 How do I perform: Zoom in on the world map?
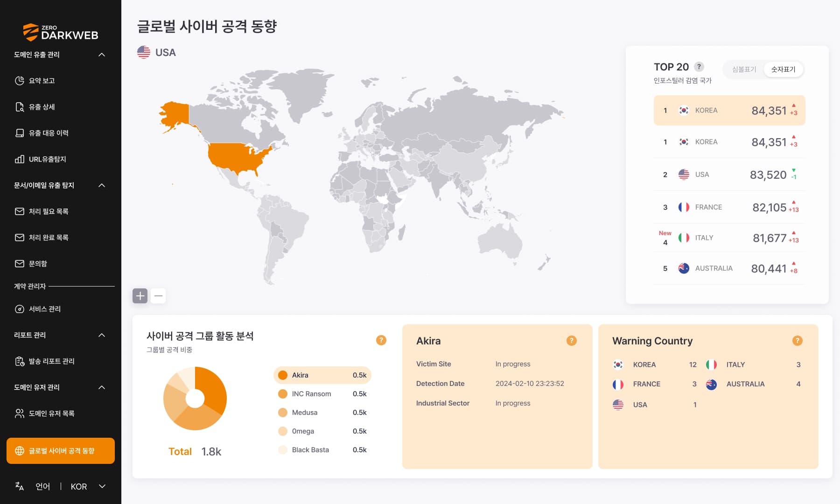[140, 296]
